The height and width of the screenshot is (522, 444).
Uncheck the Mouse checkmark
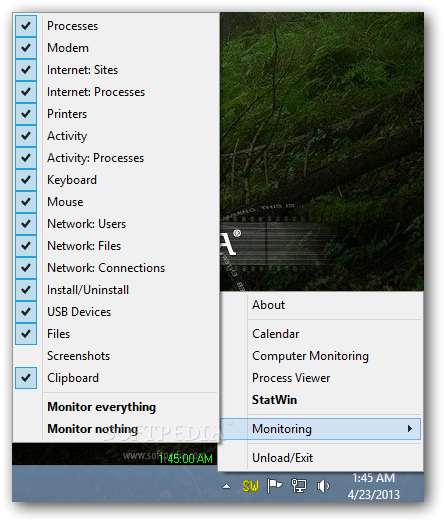tap(26, 202)
